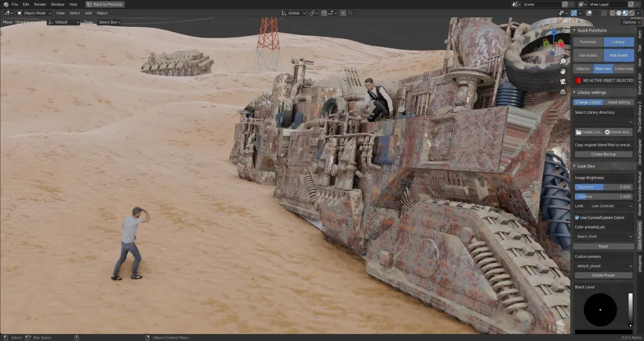Image resolution: width=644 pixels, height=341 pixels.
Task: Switch to Materials tab
Action: pos(603,69)
